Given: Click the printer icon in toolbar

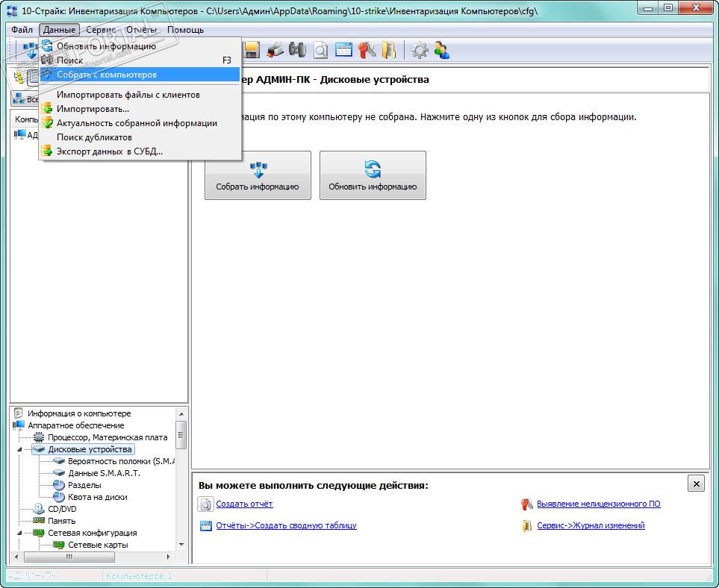Looking at the screenshot, I should point(275,50).
